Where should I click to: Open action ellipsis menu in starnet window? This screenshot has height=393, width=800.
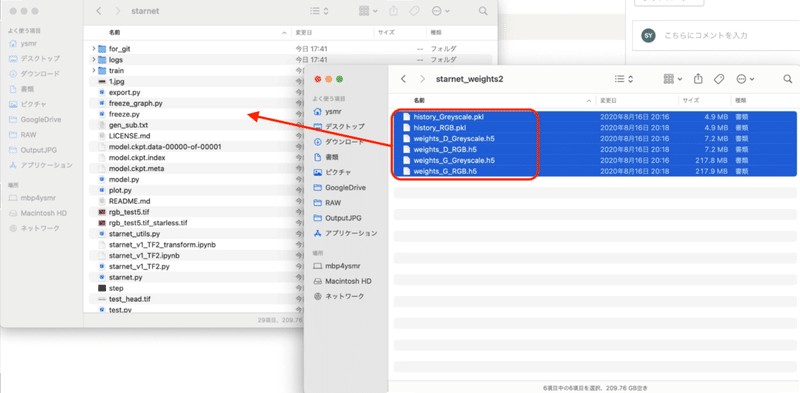click(440, 11)
